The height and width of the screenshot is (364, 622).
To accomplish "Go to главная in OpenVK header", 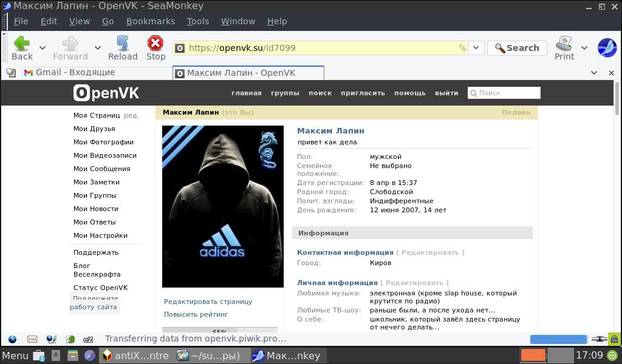I will pos(247,93).
